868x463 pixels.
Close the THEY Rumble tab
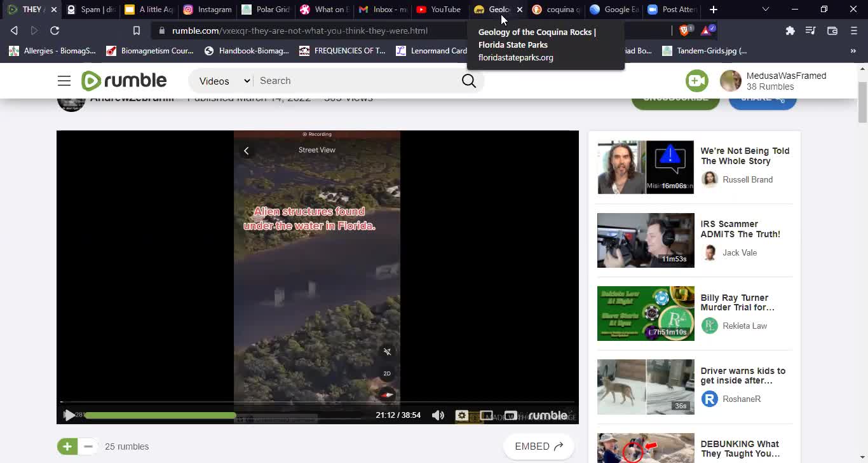tap(54, 10)
